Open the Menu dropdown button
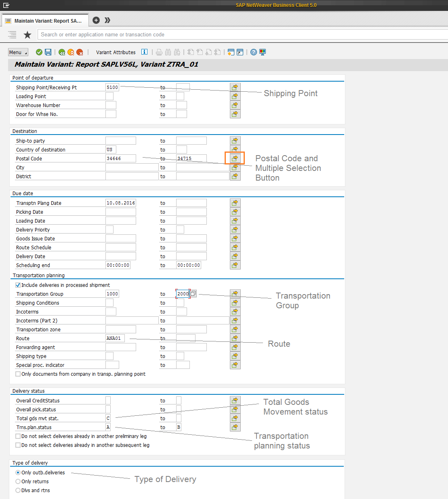Screen dimensions: 448x499 [x=18, y=52]
